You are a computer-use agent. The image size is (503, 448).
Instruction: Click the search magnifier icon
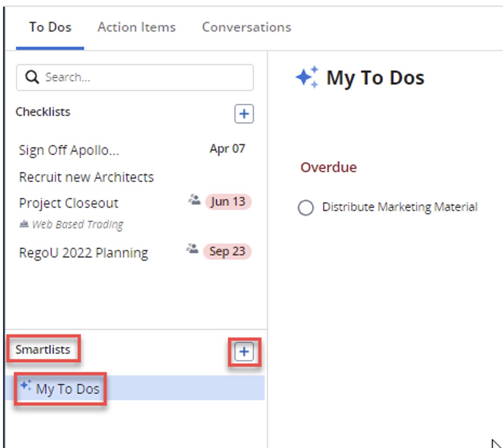click(32, 77)
